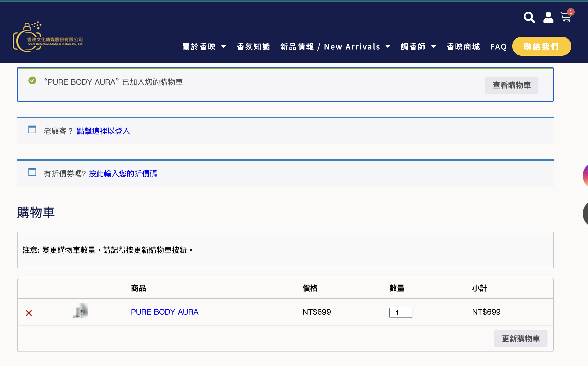Click the cart badge showing 1
This screenshot has width=588, height=366.
pos(571,12)
